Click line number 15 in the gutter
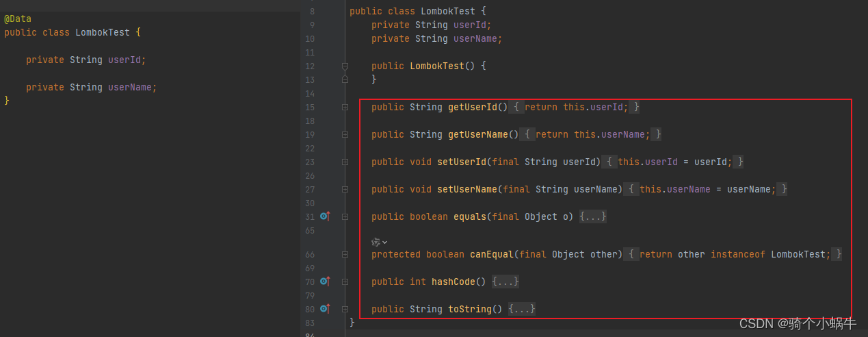The height and width of the screenshot is (337, 868). pos(309,108)
